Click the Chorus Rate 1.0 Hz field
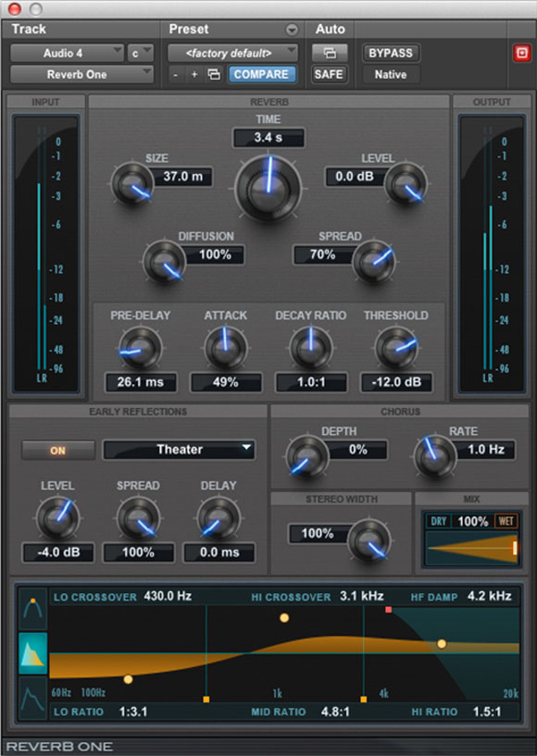 point(485,450)
